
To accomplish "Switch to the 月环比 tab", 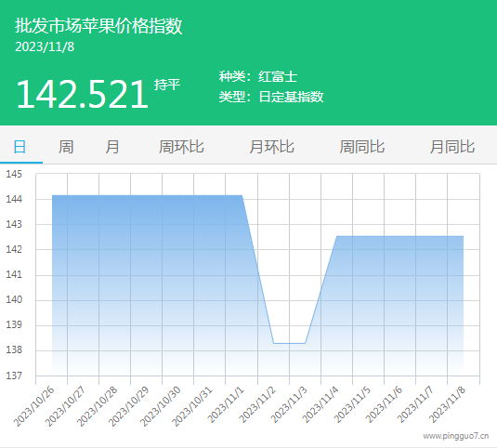I will pyautogui.click(x=271, y=147).
